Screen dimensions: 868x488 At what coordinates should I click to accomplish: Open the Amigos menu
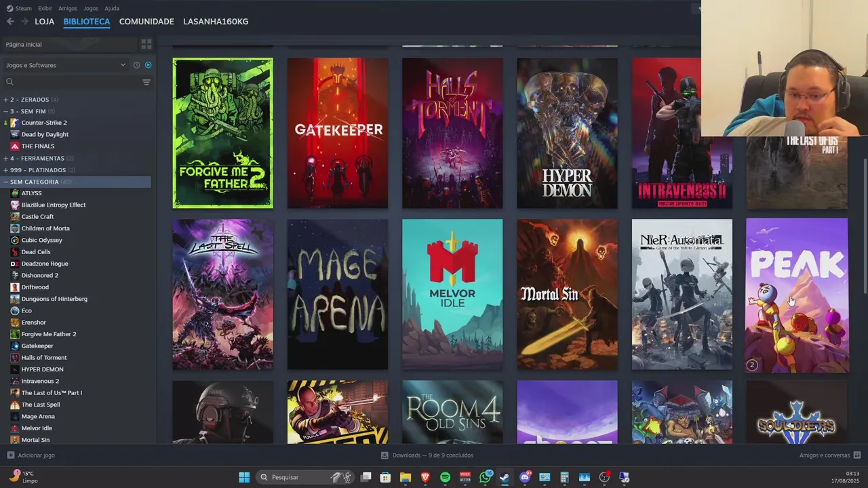[x=68, y=8]
